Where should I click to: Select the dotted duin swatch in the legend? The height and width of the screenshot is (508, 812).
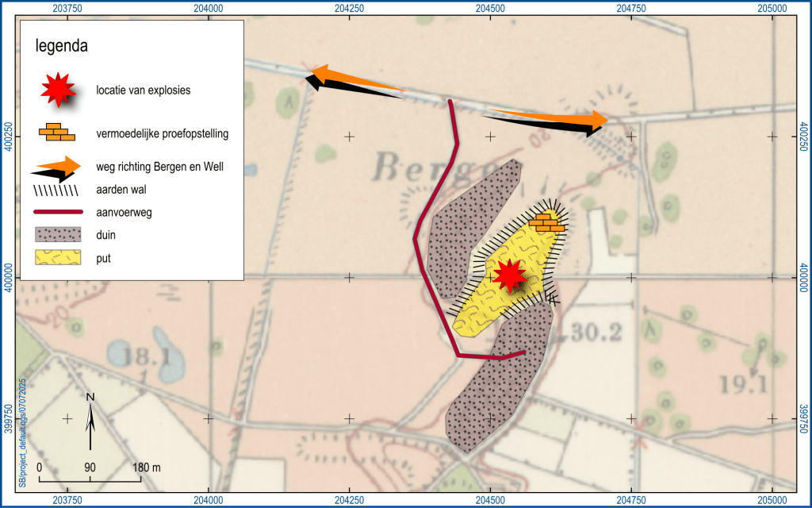tap(57, 235)
